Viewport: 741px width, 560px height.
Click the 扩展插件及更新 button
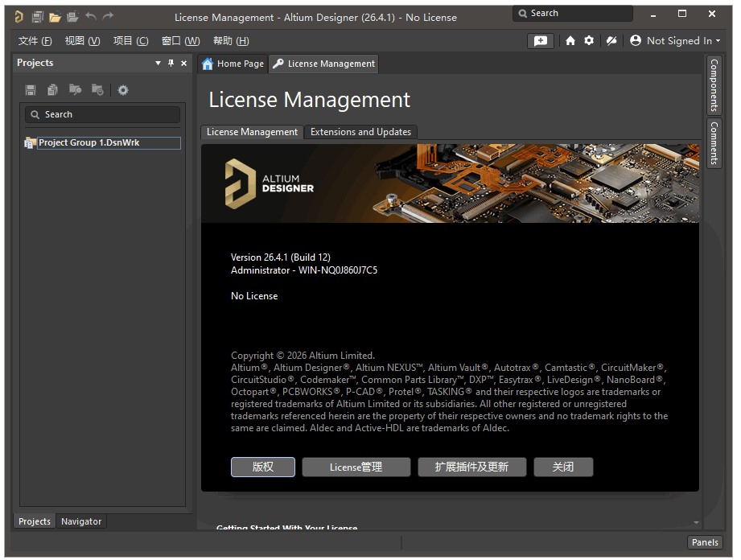coord(471,467)
